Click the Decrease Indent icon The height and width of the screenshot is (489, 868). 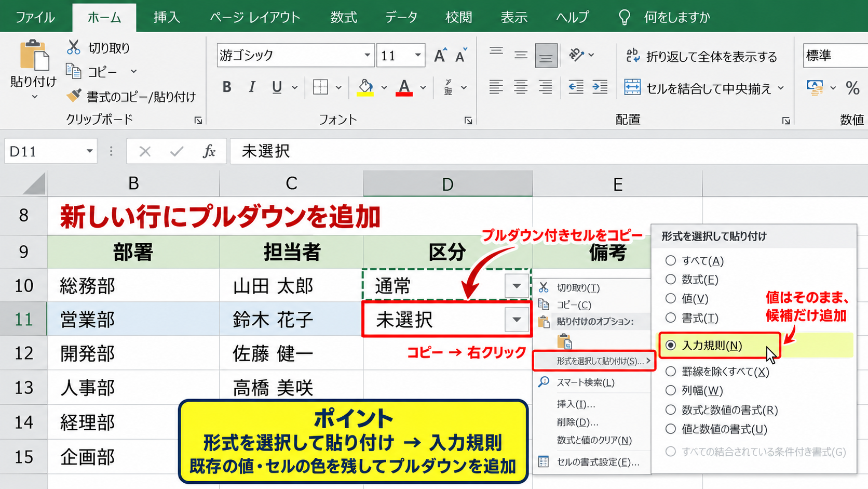(x=576, y=87)
